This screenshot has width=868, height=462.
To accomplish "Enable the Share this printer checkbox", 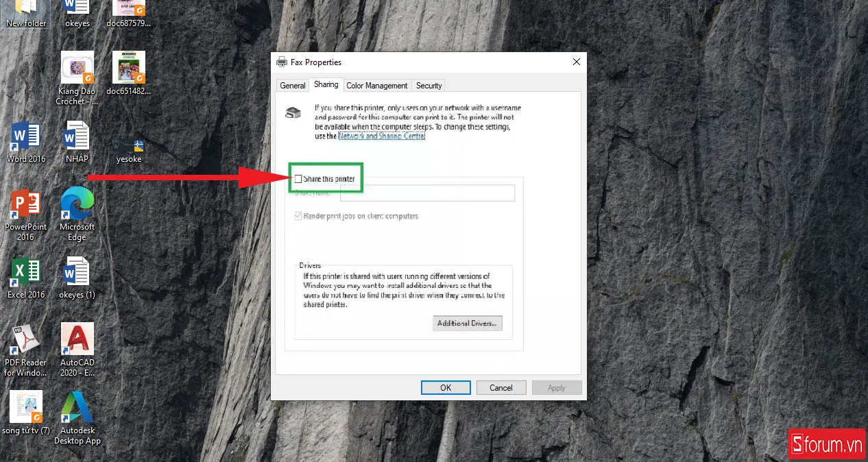I will (x=298, y=179).
